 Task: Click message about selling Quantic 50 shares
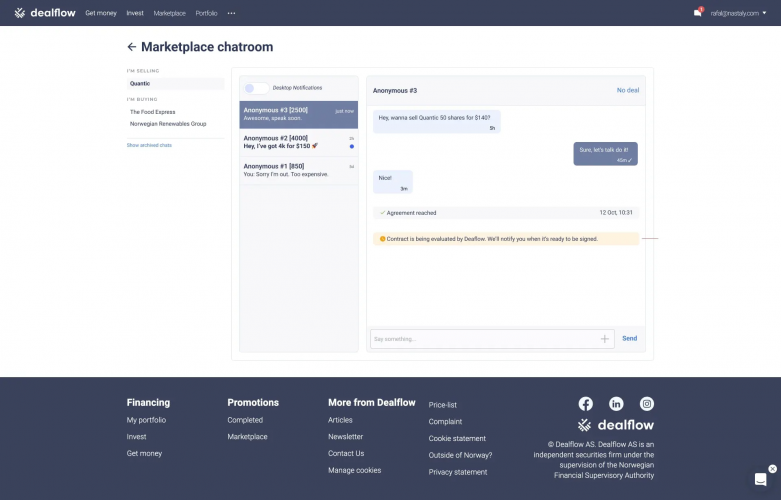[436, 122]
